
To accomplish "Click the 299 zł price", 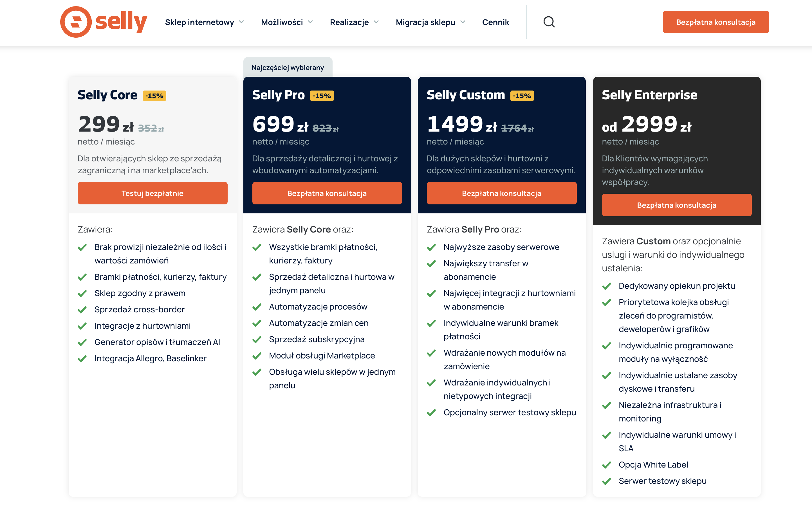I will pyautogui.click(x=106, y=124).
